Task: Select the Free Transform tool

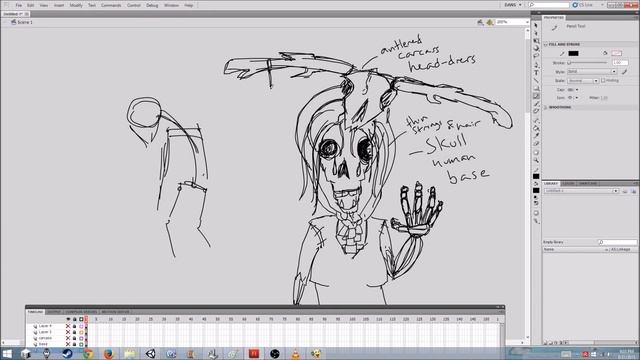Action: [x=536, y=41]
